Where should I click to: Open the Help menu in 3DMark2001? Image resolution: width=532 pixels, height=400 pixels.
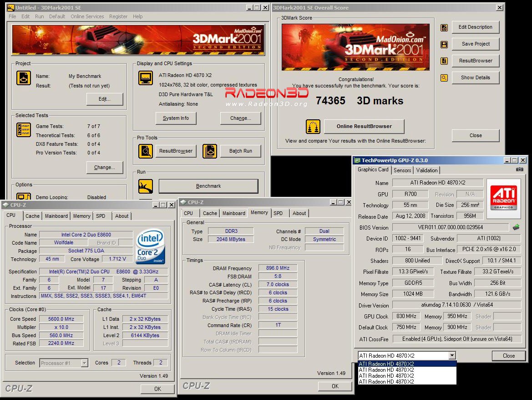click(138, 16)
